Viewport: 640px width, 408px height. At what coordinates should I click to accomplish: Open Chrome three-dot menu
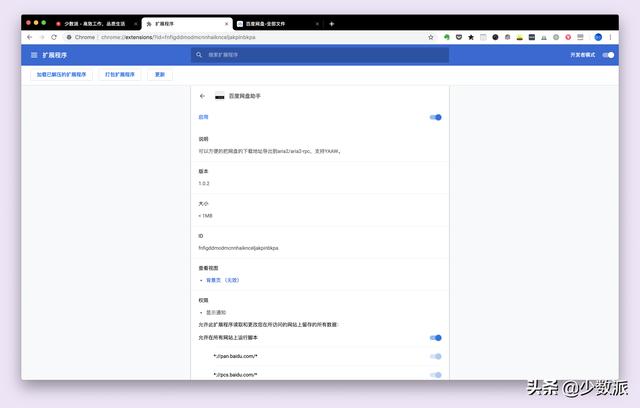tap(611, 37)
